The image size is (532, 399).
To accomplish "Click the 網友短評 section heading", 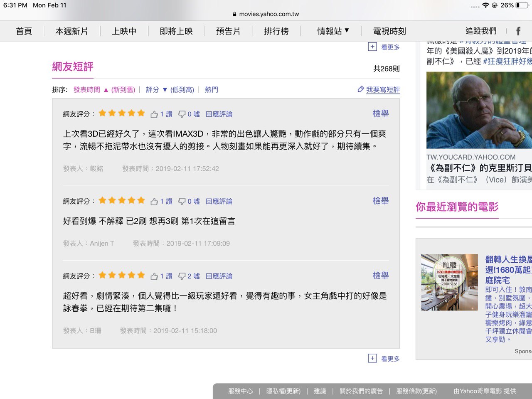I will (73, 66).
